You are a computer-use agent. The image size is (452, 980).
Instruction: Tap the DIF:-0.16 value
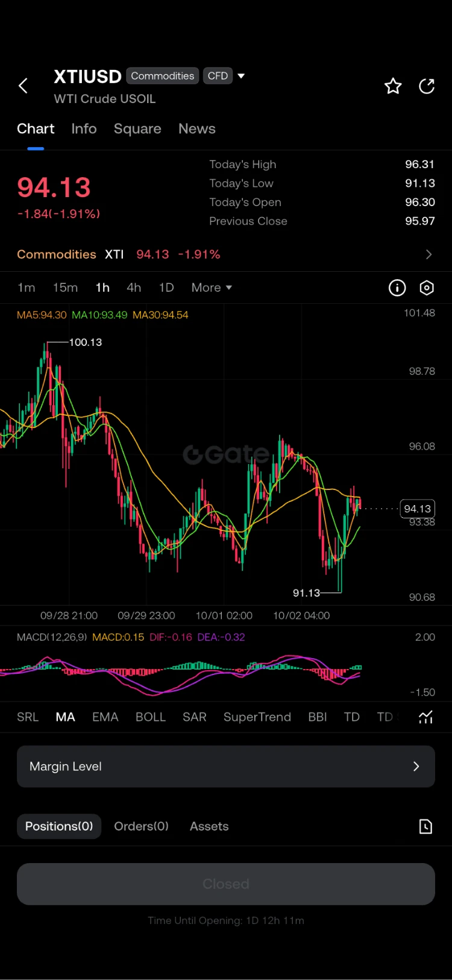click(171, 637)
